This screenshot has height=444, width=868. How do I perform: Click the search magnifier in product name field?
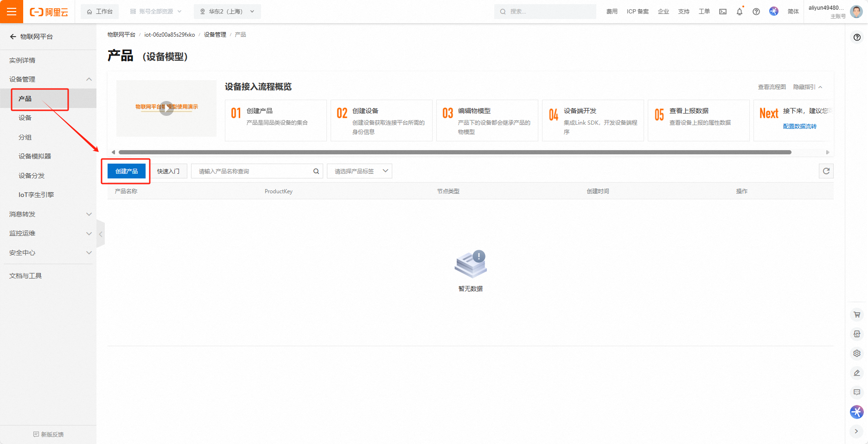[316, 171]
